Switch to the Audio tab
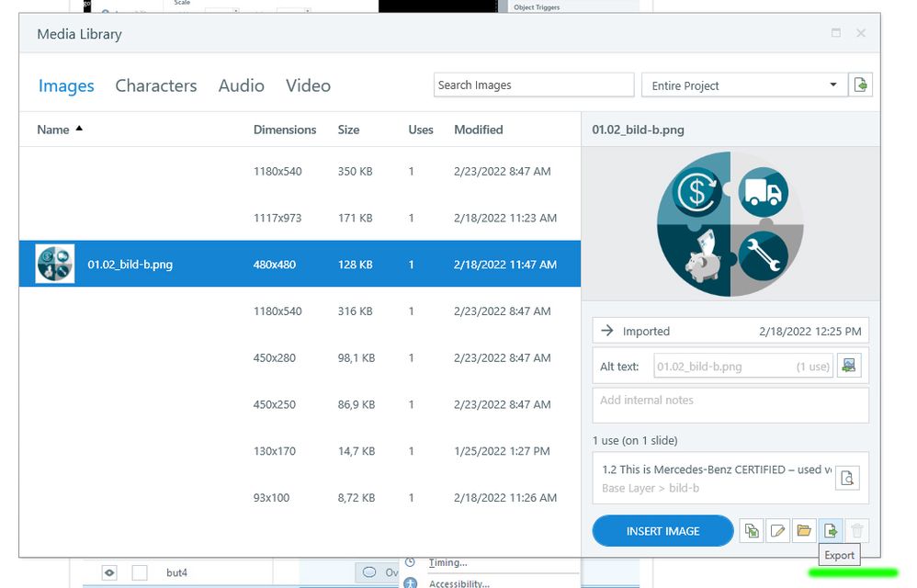917x588 pixels. tap(241, 85)
